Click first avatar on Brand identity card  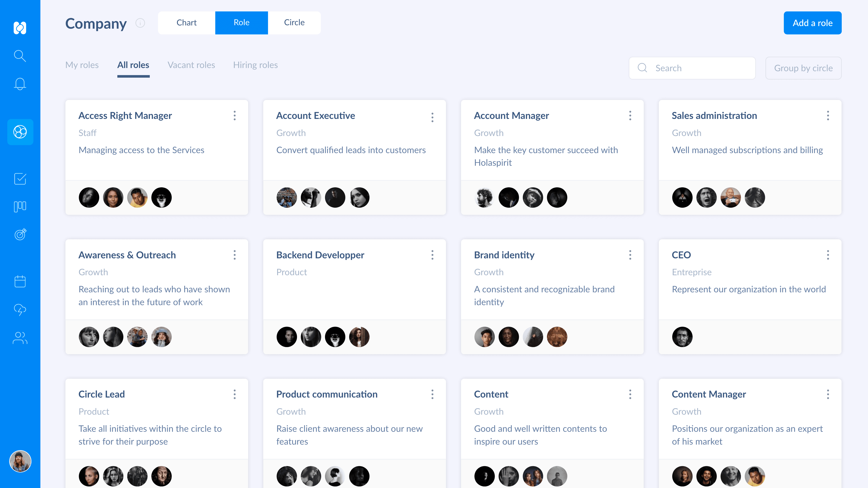[x=485, y=337]
